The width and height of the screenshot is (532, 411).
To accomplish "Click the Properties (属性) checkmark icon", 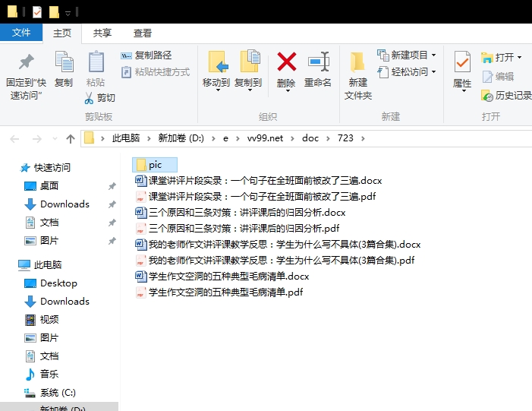I will point(462,62).
